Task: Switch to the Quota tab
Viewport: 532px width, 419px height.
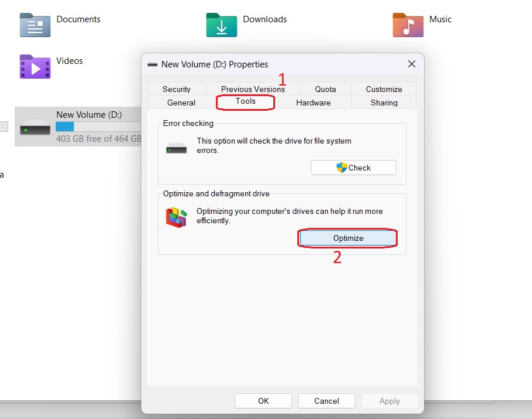Action: point(326,89)
